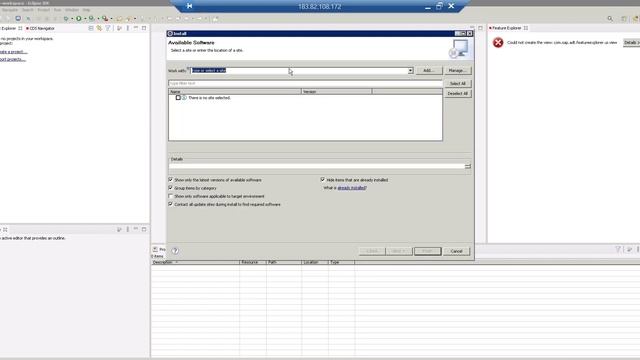Toggle 'Hide items that are already installed'
Screen dimensions: 640x360
323,180
